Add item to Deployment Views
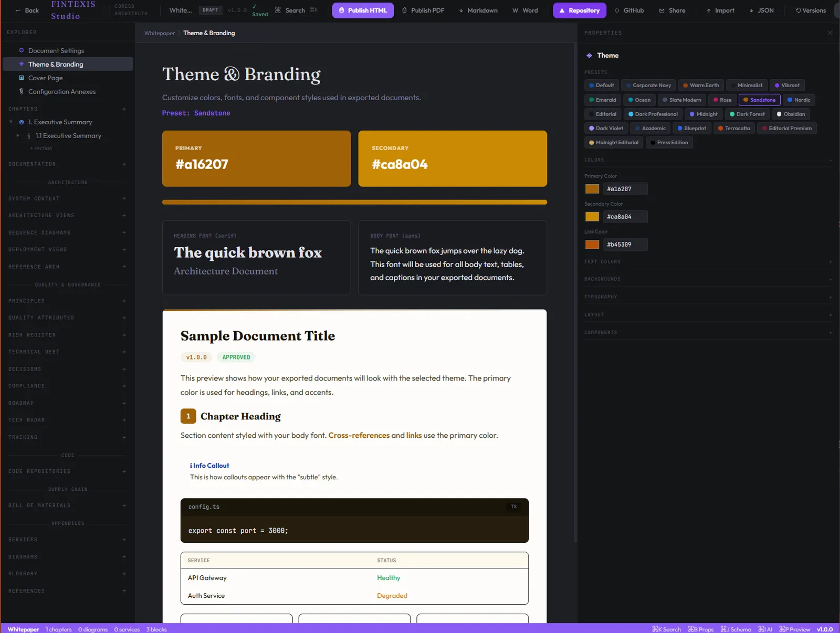Screen dimensions: 840x633 point(124,250)
